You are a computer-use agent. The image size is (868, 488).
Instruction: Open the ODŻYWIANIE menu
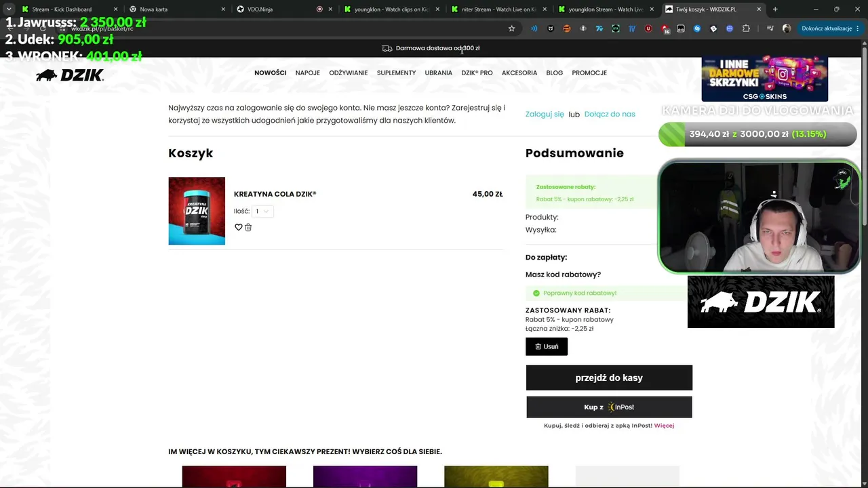[349, 73]
